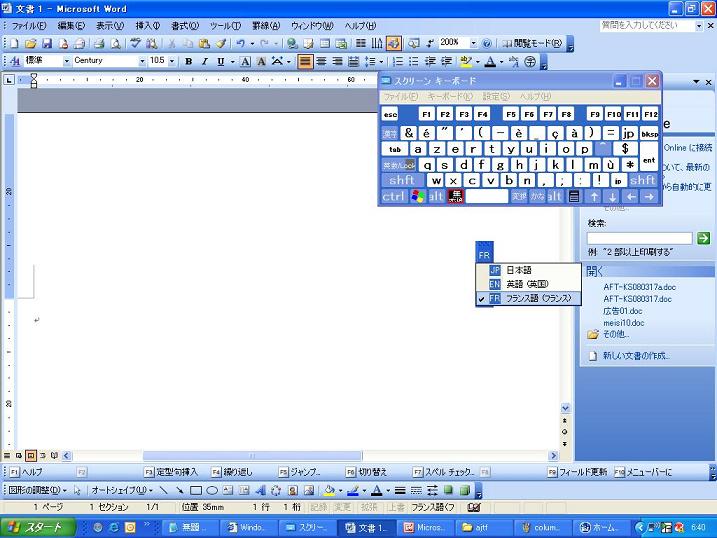The width and height of the screenshot is (717, 538).
Task: Click the line color brush icon
Action: click(x=353, y=490)
